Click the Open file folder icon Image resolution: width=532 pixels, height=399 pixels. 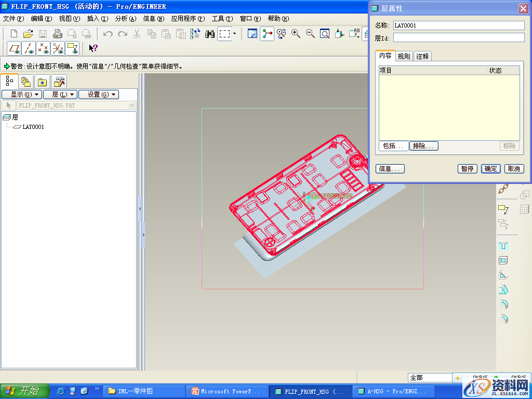pos(28,34)
